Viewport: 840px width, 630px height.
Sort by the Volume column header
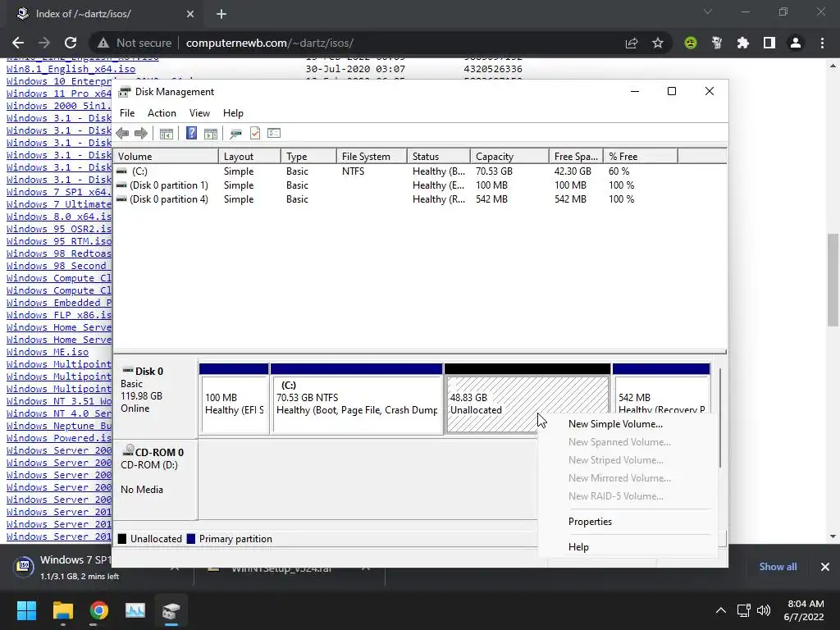pos(166,157)
